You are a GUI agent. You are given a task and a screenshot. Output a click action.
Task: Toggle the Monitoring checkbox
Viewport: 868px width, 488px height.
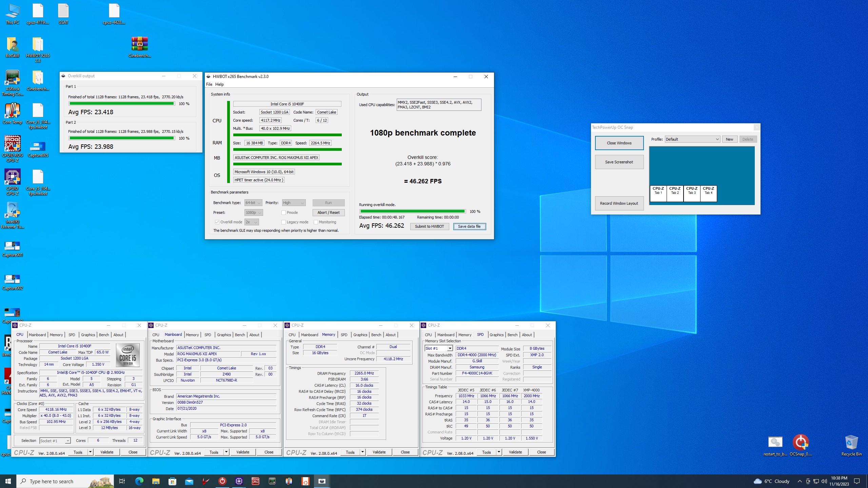click(x=316, y=222)
